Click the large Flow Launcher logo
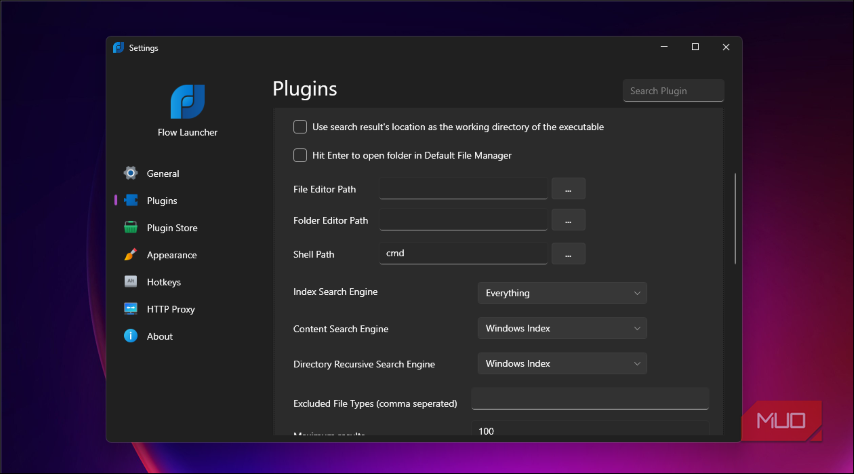This screenshot has width=854, height=474. (x=187, y=102)
